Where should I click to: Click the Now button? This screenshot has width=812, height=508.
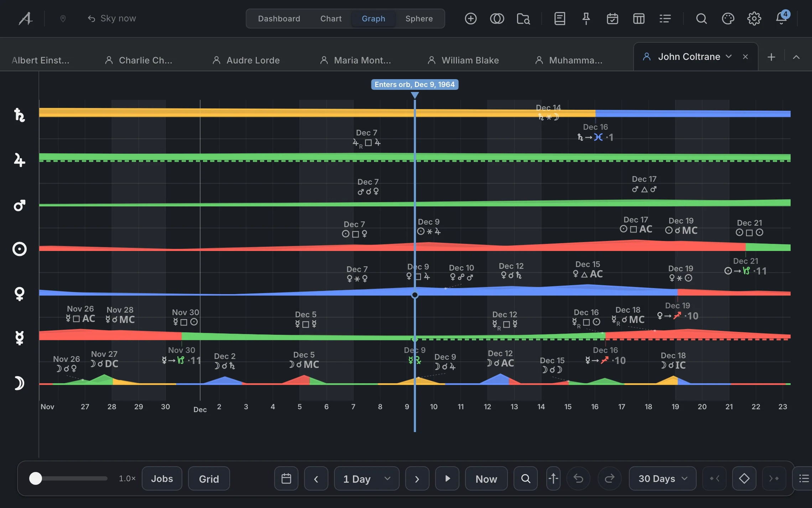tap(486, 479)
